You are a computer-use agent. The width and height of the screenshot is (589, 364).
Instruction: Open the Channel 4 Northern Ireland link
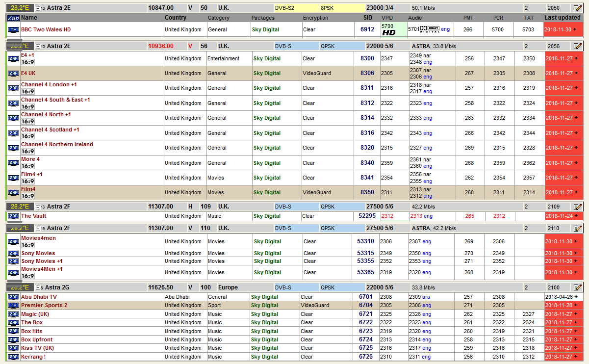pyautogui.click(x=57, y=144)
